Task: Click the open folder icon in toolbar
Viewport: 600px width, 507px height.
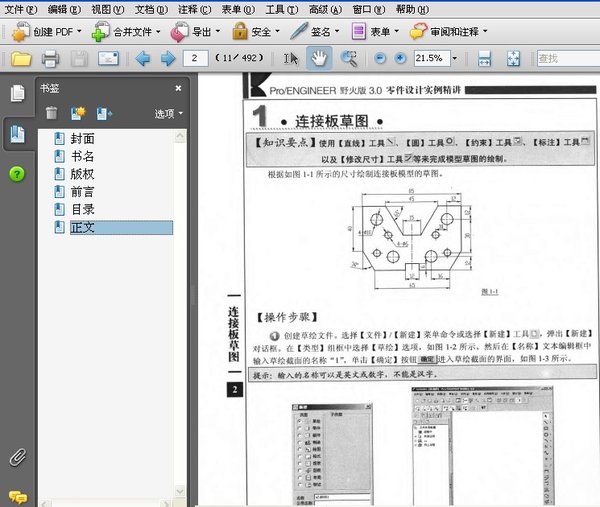Action: click(19, 59)
